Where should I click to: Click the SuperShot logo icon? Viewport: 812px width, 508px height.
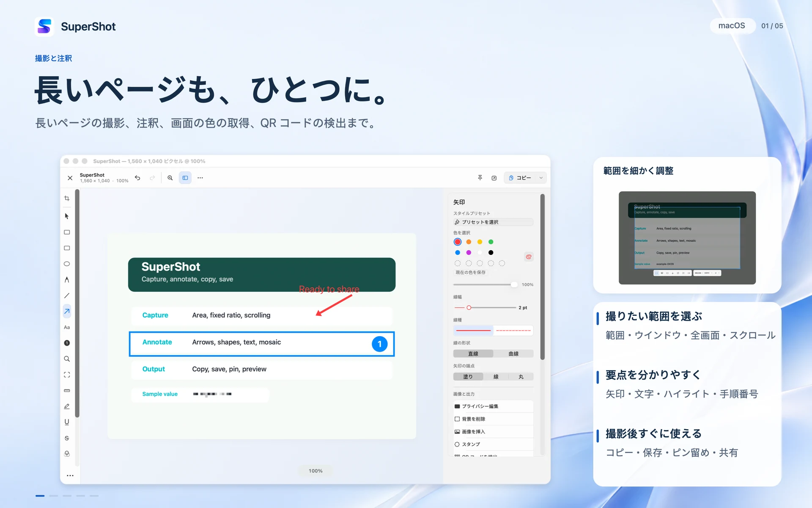[x=44, y=26]
